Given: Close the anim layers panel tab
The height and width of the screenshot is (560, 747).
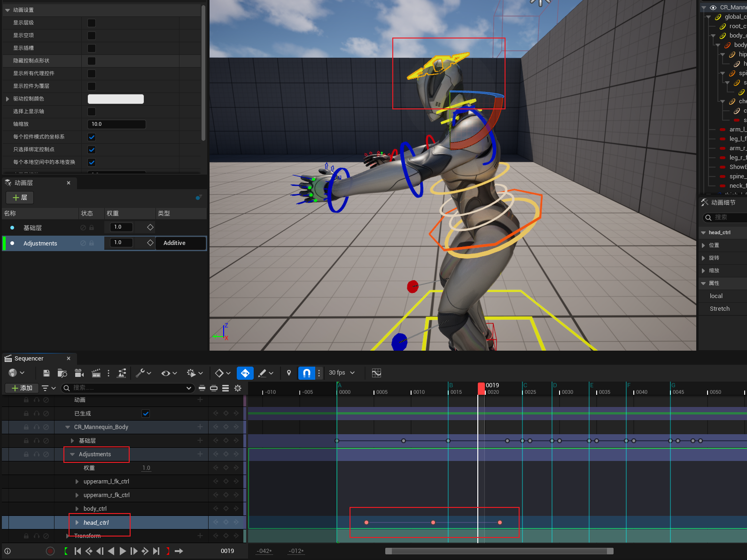Looking at the screenshot, I should (69, 183).
